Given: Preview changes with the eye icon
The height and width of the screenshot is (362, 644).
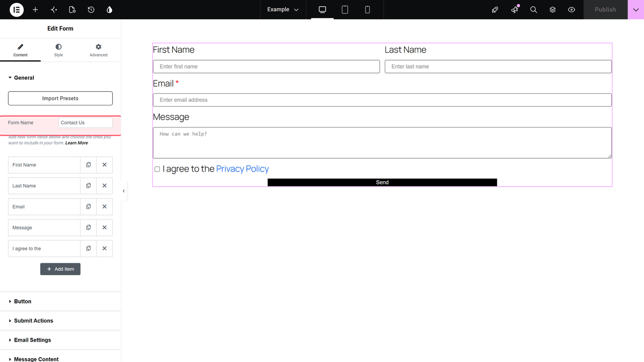Looking at the screenshot, I should click(572, 10).
